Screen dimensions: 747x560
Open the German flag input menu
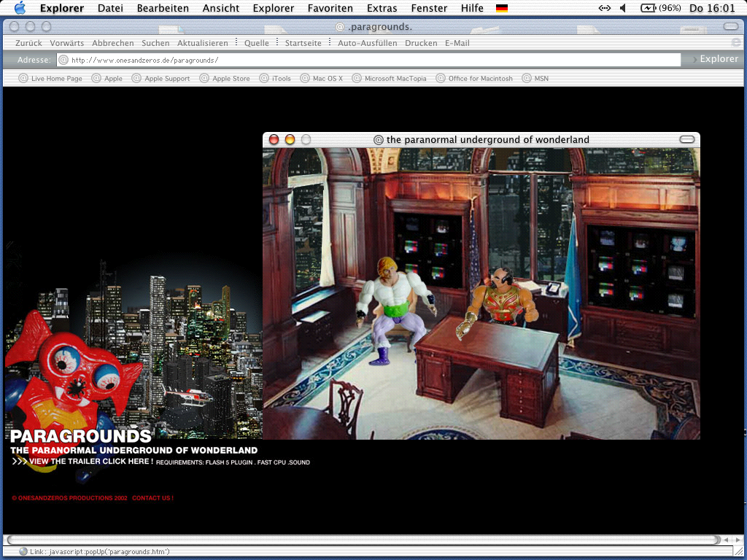pyautogui.click(x=502, y=8)
